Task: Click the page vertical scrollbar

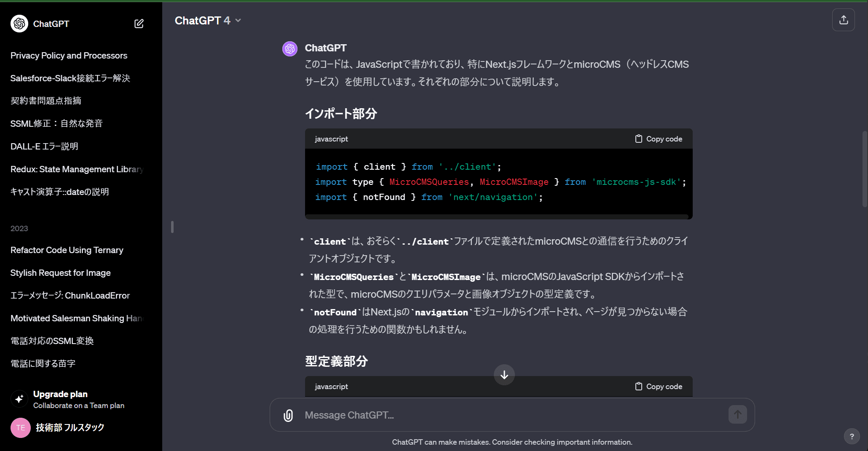Action: 865,168
